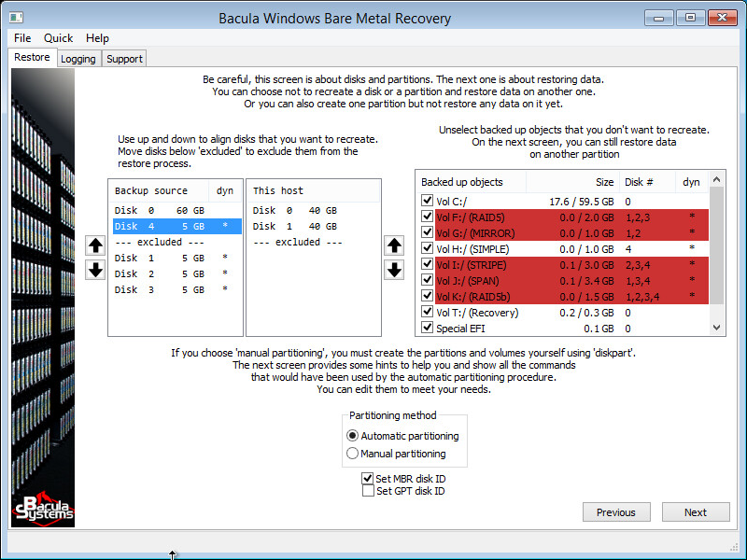Click disk numbers 1,2,3,4 for Vol K
This screenshot has height=560, width=747.
pyautogui.click(x=642, y=297)
